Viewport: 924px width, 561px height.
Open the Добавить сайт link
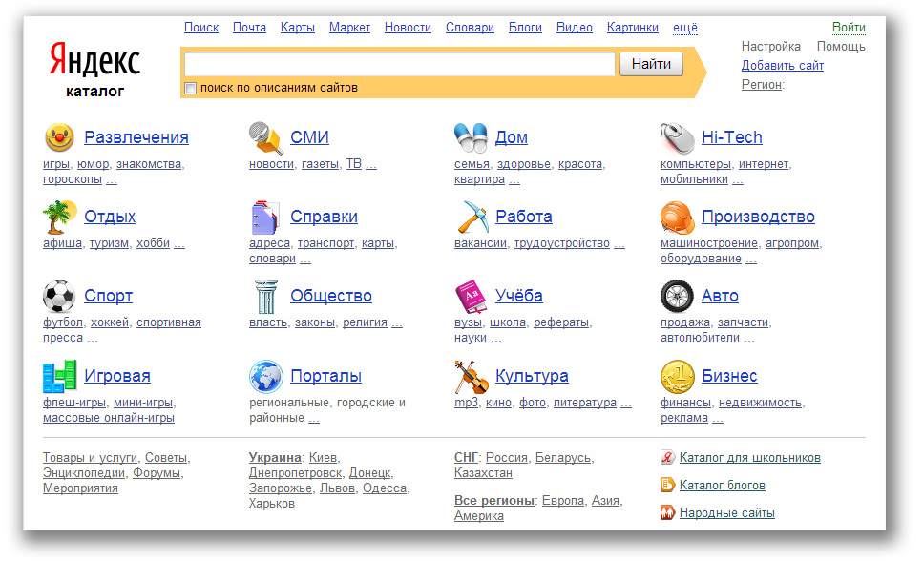[783, 66]
